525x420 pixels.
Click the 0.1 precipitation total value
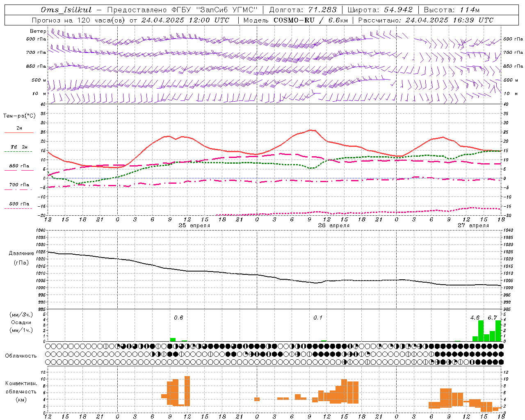(x=318, y=317)
